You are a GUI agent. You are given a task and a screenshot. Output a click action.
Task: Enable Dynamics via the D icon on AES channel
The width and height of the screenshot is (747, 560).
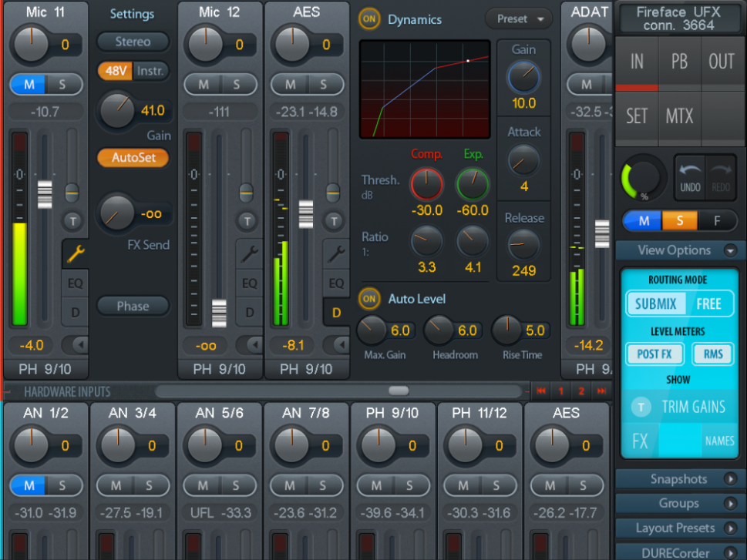point(336,313)
